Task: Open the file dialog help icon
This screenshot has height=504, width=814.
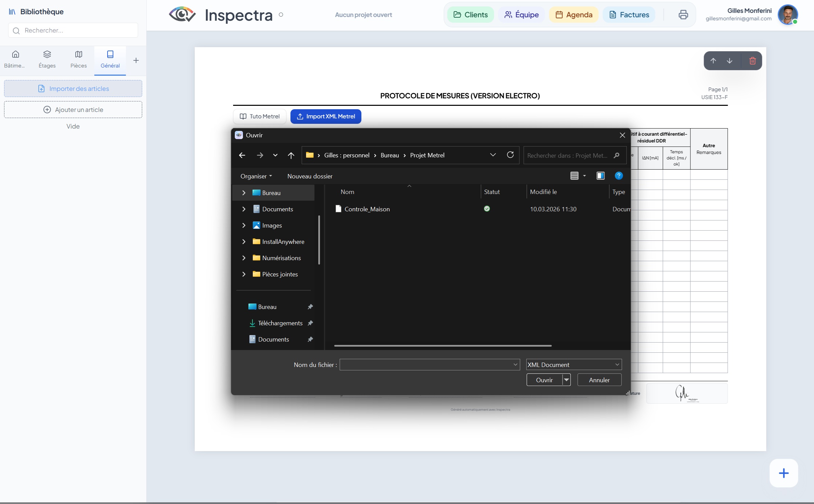Action: click(619, 176)
